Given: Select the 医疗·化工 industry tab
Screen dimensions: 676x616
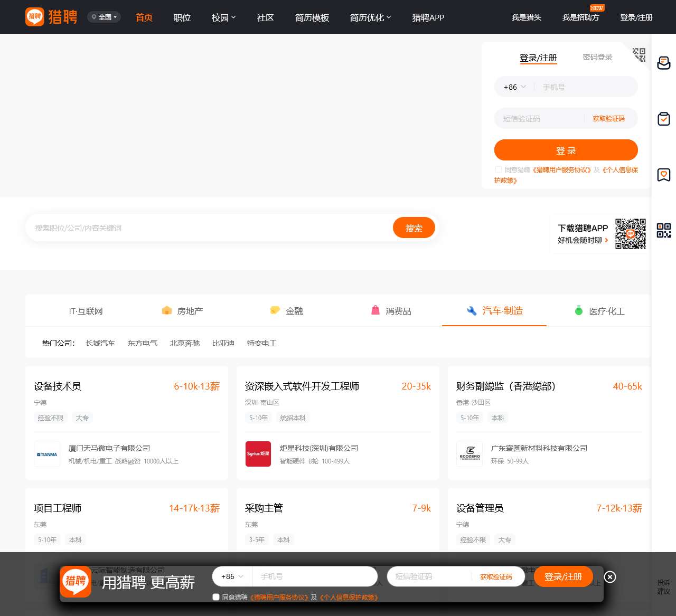Looking at the screenshot, I should 599,311.
